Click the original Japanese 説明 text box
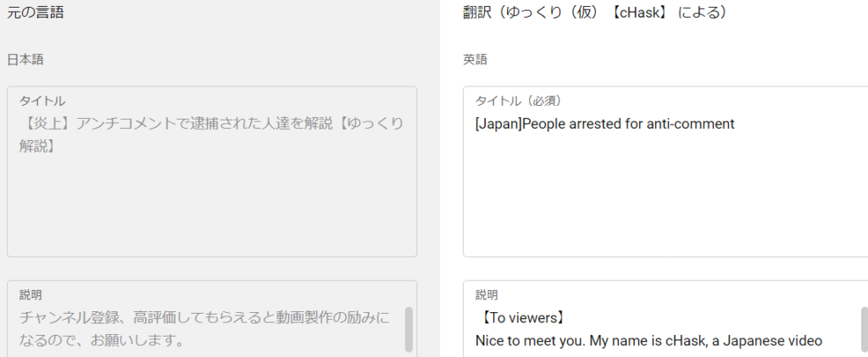Image resolution: width=868 pixels, height=357 pixels. coord(212,319)
